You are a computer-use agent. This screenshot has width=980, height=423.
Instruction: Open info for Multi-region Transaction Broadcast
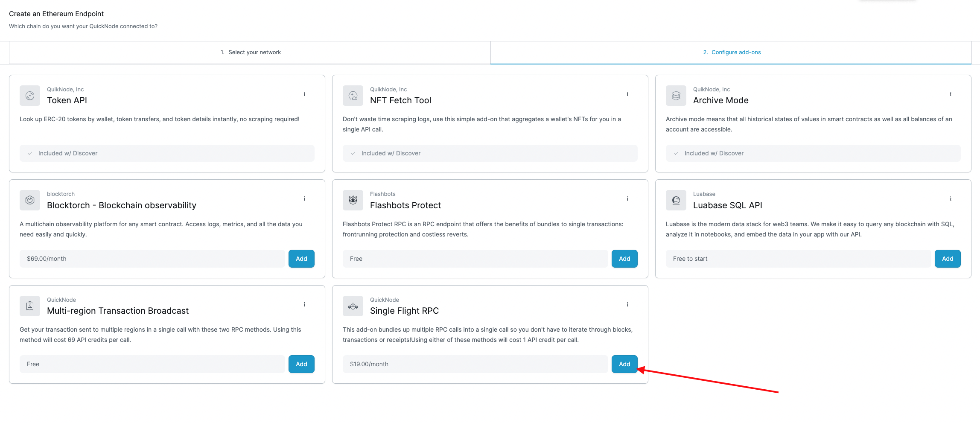click(304, 304)
